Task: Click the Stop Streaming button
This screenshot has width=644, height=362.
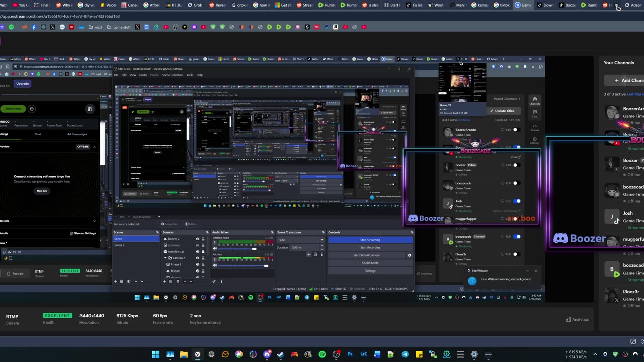Action: [370, 240]
